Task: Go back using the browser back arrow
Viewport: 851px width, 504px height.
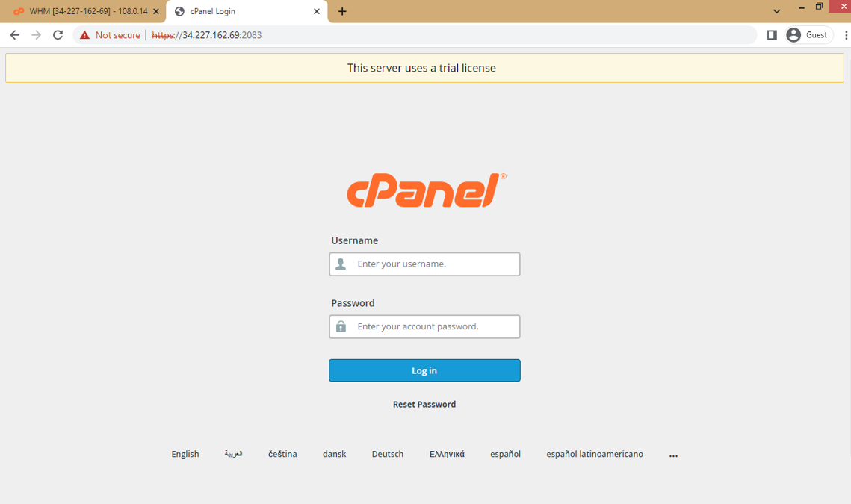Action: [15, 35]
